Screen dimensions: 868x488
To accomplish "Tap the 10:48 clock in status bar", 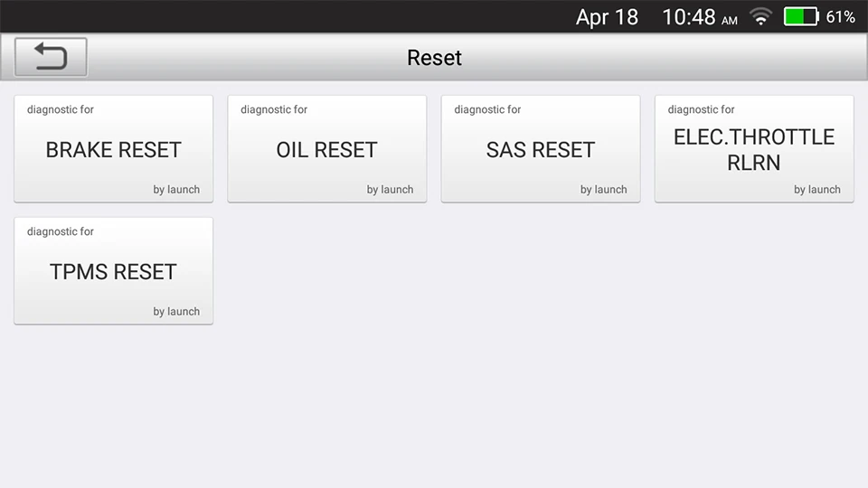I will click(x=689, y=17).
